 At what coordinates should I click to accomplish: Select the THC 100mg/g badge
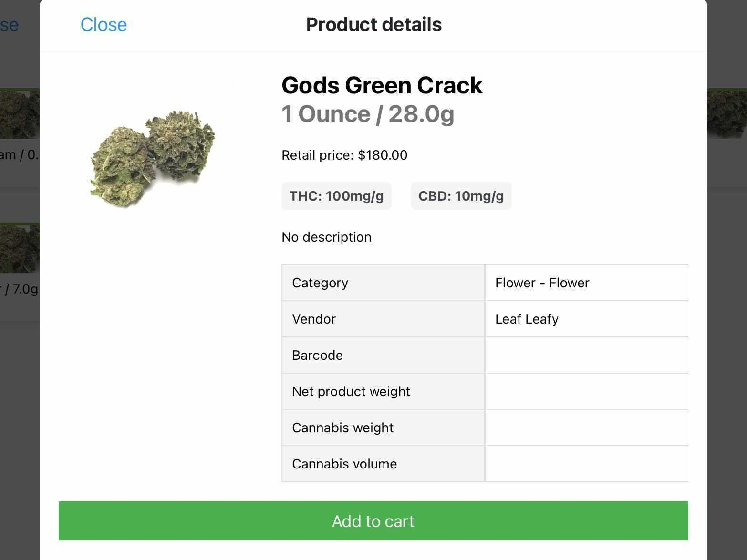[336, 196]
